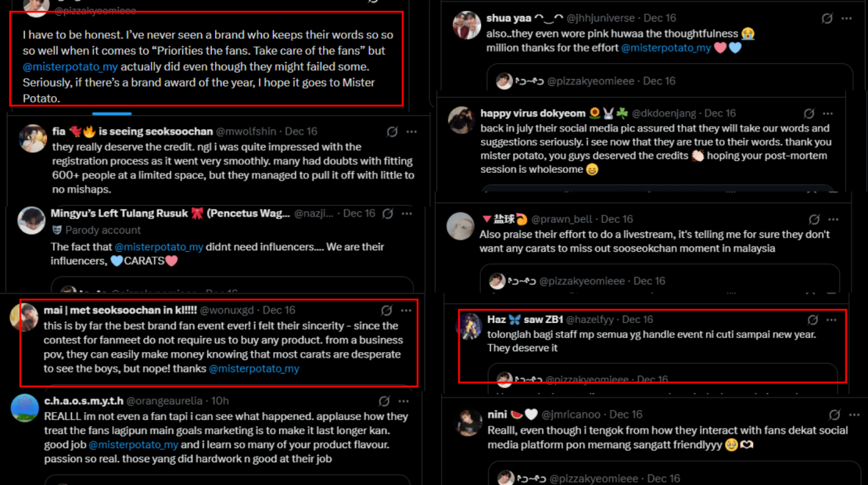Click the Grok icon on shua yaa's tweet
This screenshot has height=485, width=868.
(x=827, y=18)
